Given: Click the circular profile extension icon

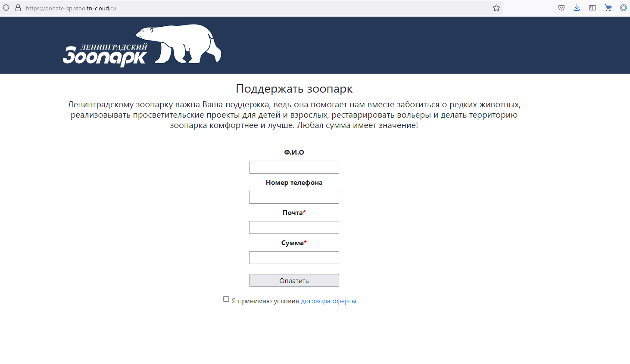Looking at the screenshot, I should point(624,8).
